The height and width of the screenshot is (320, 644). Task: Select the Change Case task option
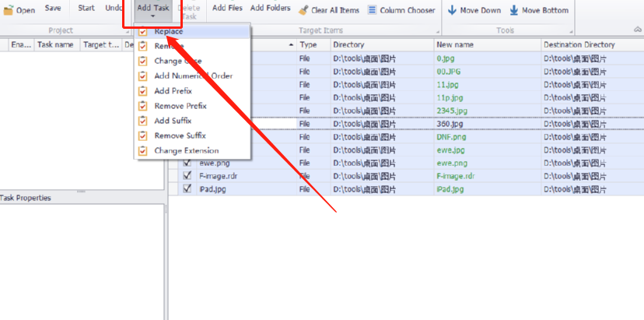192,61
